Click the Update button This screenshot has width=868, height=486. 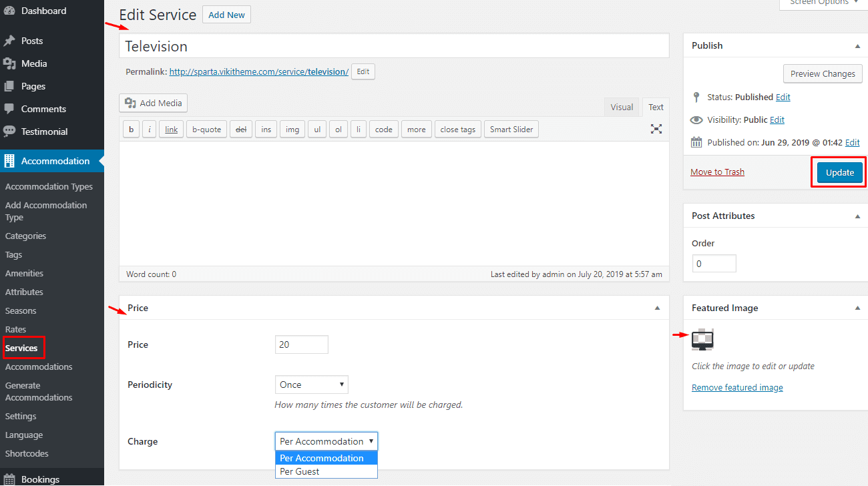click(839, 172)
